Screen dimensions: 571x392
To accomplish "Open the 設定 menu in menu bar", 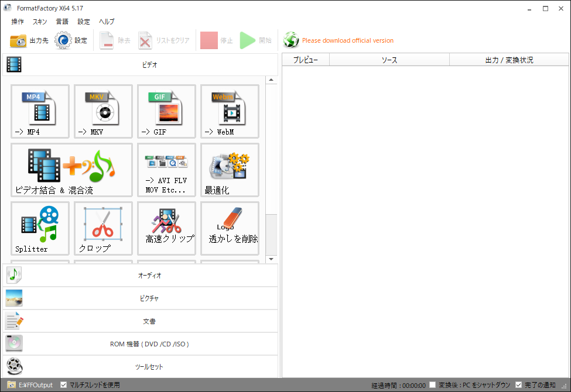I will [x=83, y=22].
